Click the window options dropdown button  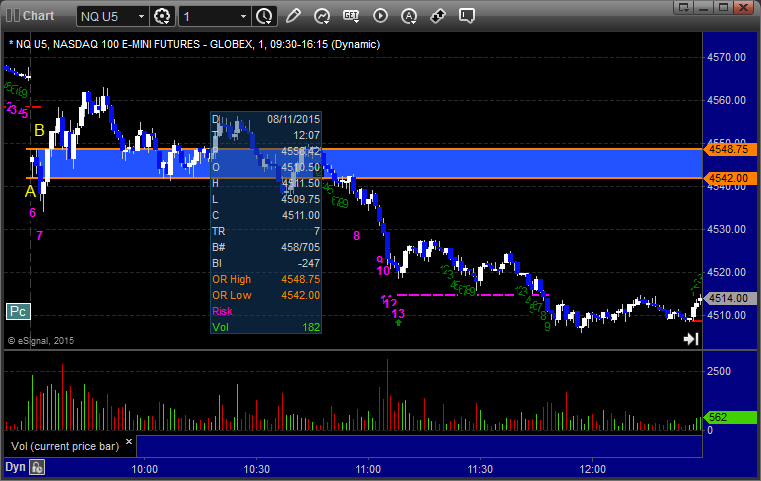click(x=684, y=7)
